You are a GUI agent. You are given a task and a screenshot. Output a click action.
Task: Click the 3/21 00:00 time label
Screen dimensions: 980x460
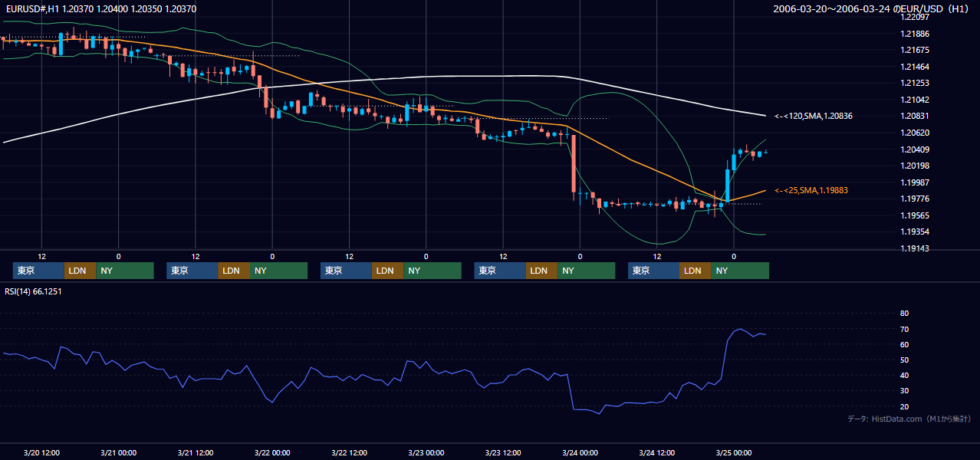tap(118, 452)
